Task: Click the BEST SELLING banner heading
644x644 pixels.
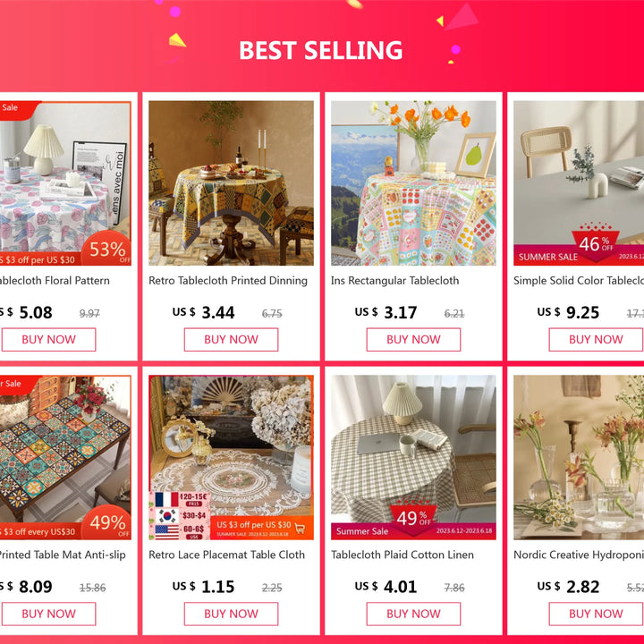Action: (x=321, y=50)
